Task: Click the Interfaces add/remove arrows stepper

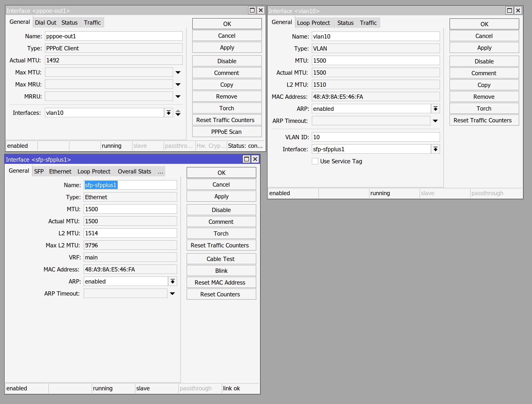Action: pyautogui.click(x=178, y=113)
